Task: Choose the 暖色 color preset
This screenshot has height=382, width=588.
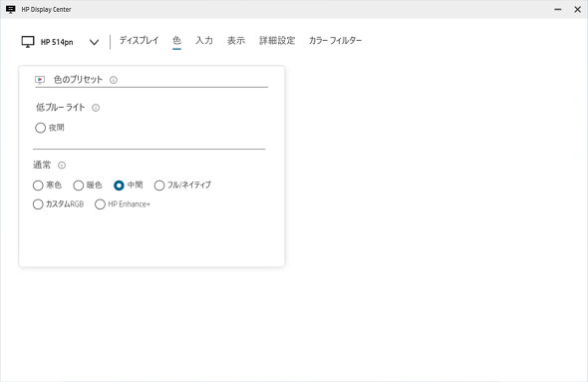Action: tap(79, 186)
